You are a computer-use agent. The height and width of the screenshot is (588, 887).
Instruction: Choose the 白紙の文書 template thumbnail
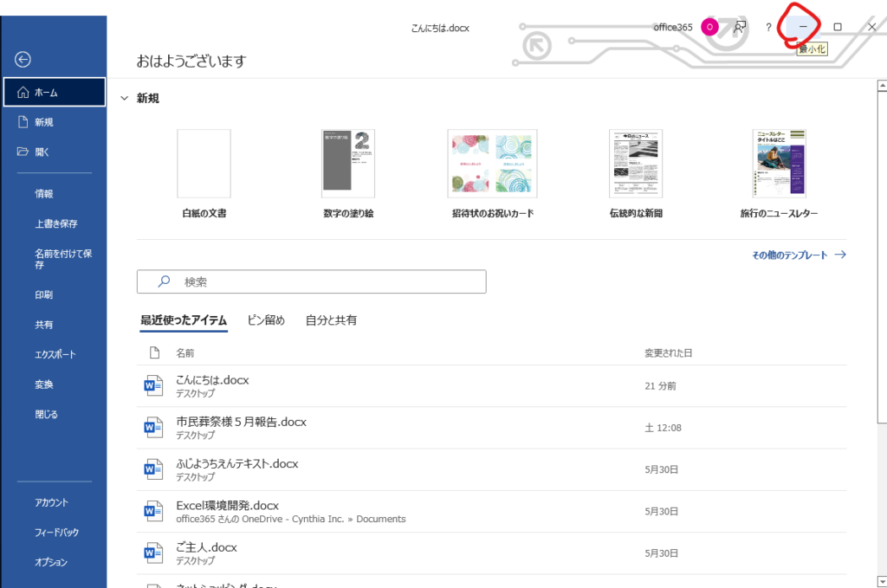(x=204, y=164)
